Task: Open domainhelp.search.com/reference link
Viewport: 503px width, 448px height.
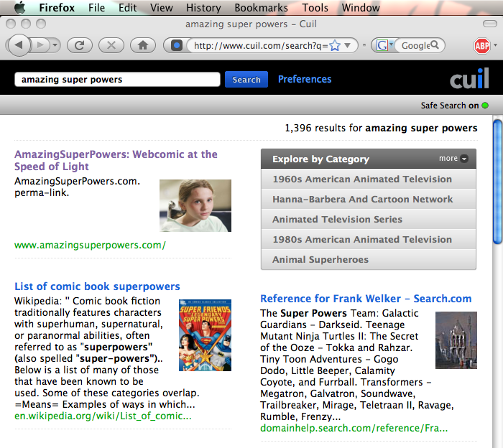Action: click(354, 428)
